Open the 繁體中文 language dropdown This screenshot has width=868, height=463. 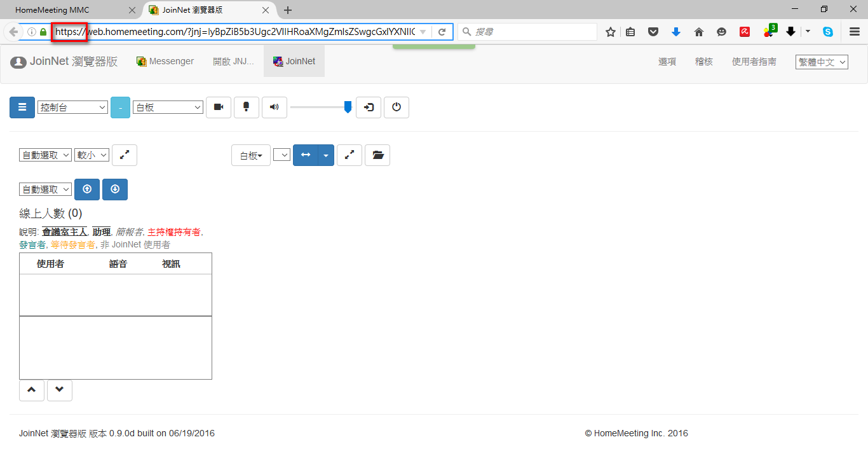point(822,62)
